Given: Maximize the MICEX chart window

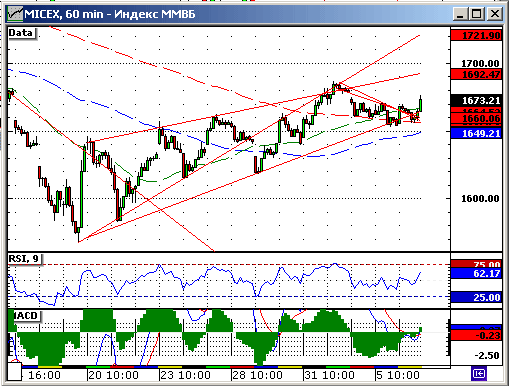Looking at the screenshot, I should [477, 14].
